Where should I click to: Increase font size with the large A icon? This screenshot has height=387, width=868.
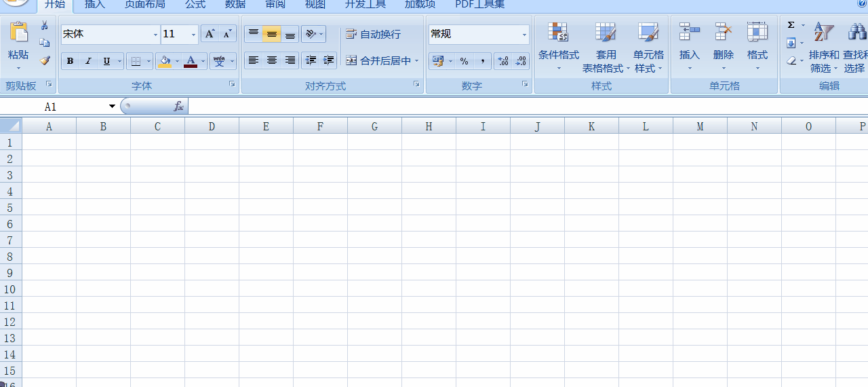(x=210, y=34)
